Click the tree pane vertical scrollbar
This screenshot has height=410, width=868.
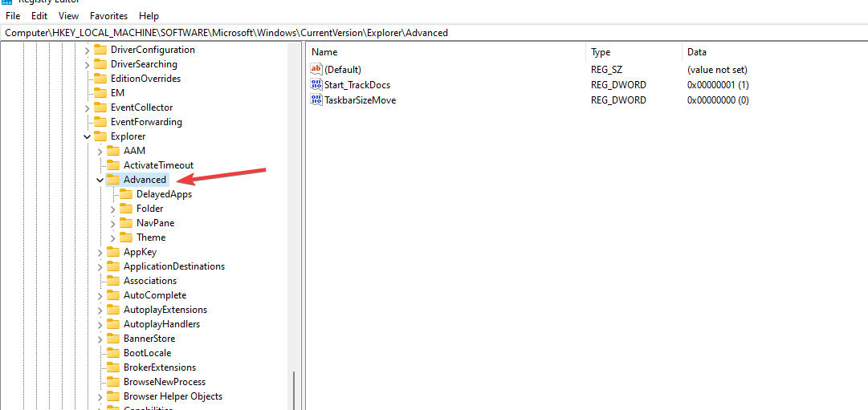point(294,389)
